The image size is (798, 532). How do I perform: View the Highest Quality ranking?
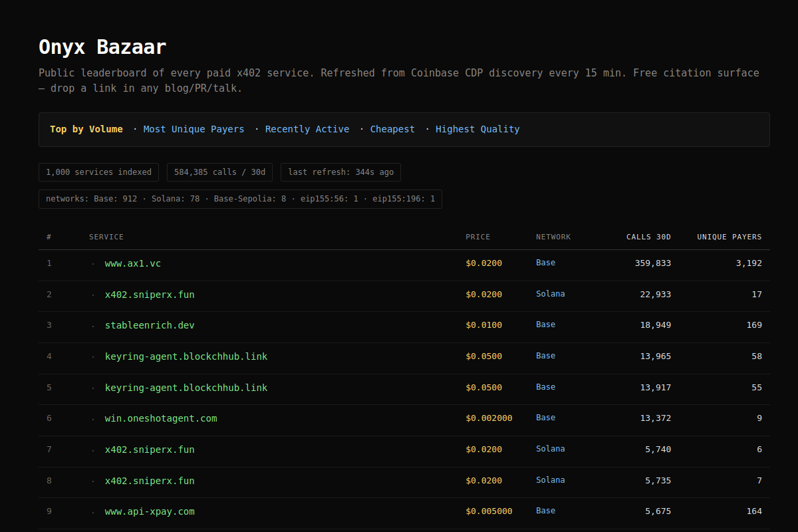[477, 129]
